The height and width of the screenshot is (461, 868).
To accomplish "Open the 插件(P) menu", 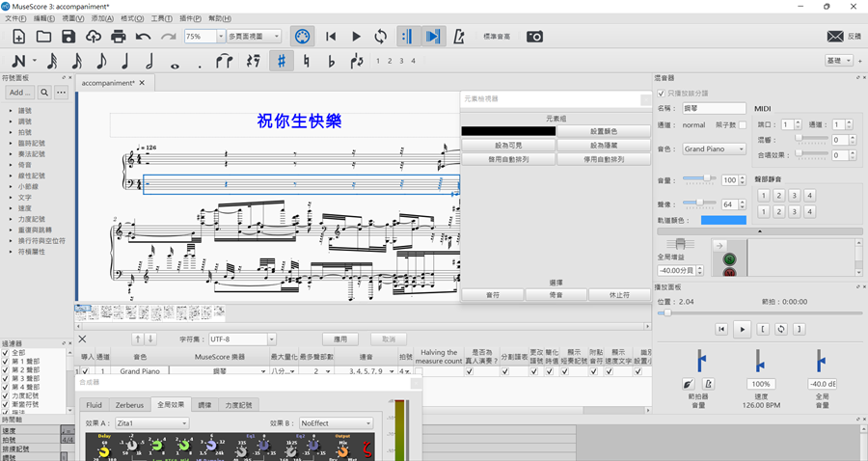I will pyautogui.click(x=190, y=18).
